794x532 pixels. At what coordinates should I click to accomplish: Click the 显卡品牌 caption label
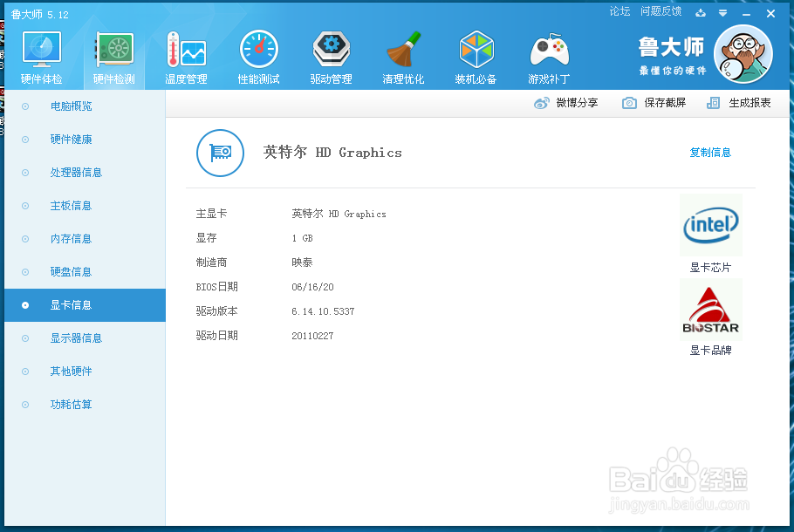coord(710,351)
